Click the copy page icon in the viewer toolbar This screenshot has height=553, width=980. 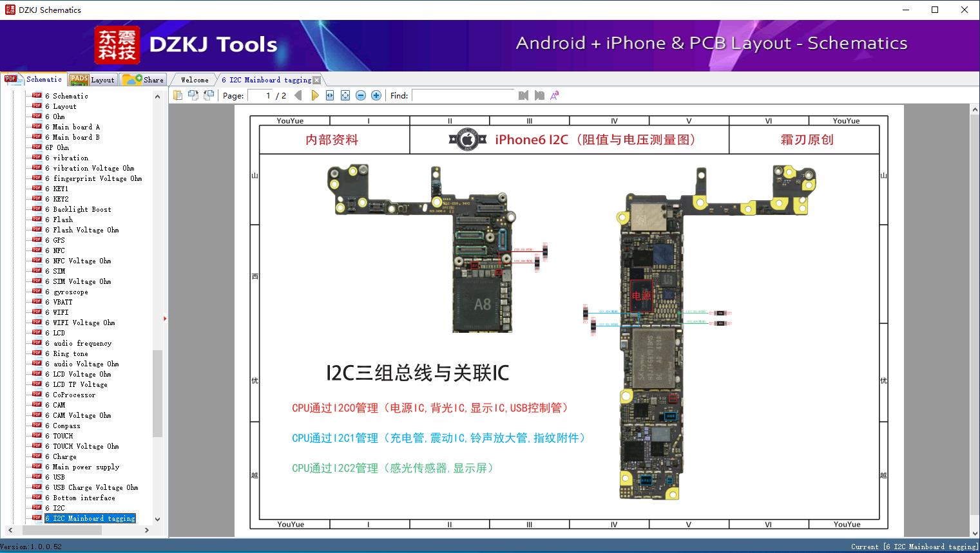pyautogui.click(x=178, y=95)
